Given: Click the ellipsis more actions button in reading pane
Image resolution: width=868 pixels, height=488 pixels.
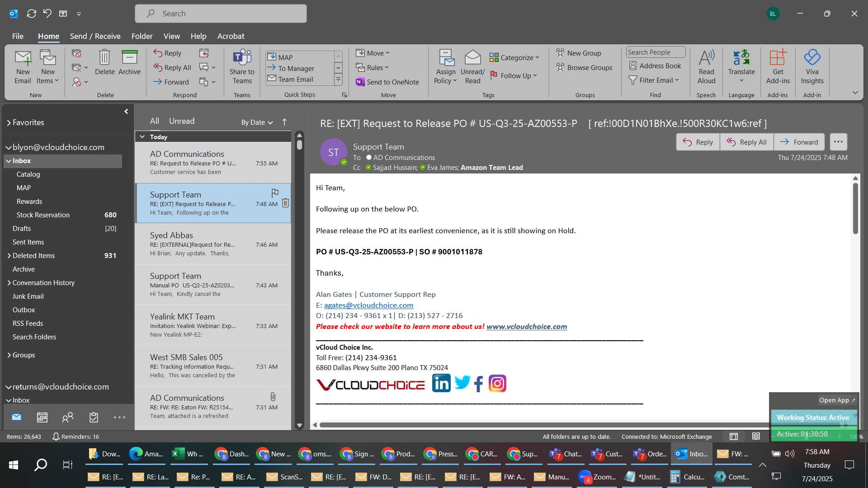Looking at the screenshot, I should point(838,142).
